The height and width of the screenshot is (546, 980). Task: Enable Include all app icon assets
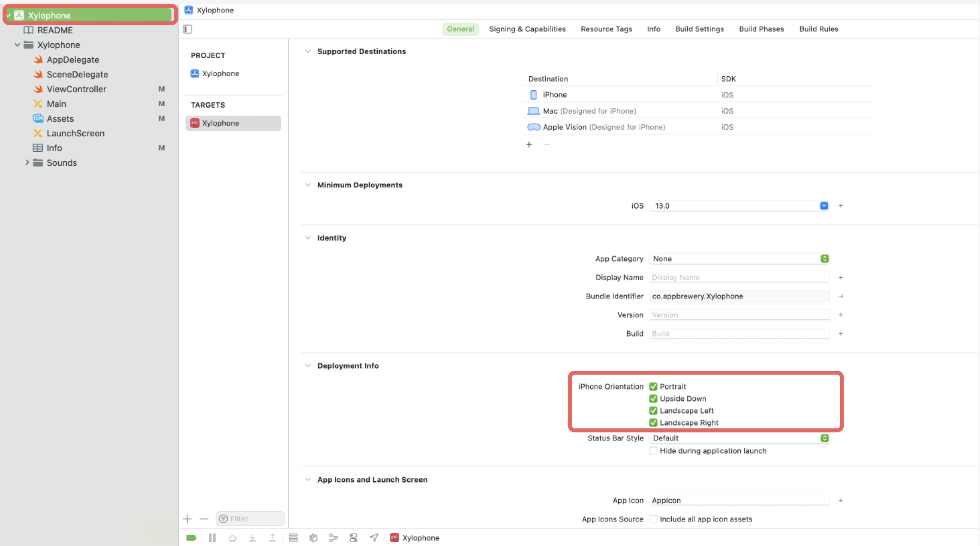click(653, 519)
